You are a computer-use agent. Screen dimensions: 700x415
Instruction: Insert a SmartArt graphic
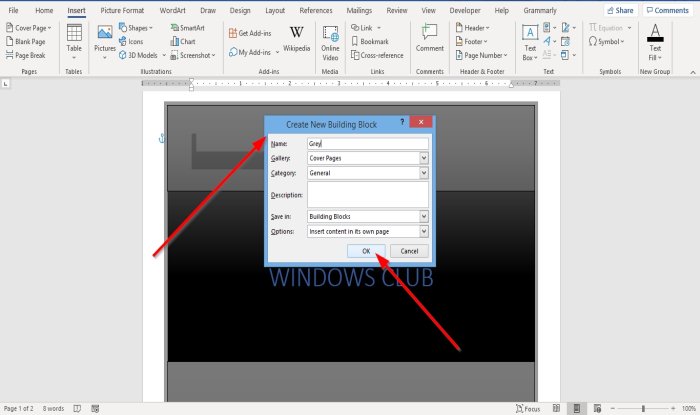[188, 28]
